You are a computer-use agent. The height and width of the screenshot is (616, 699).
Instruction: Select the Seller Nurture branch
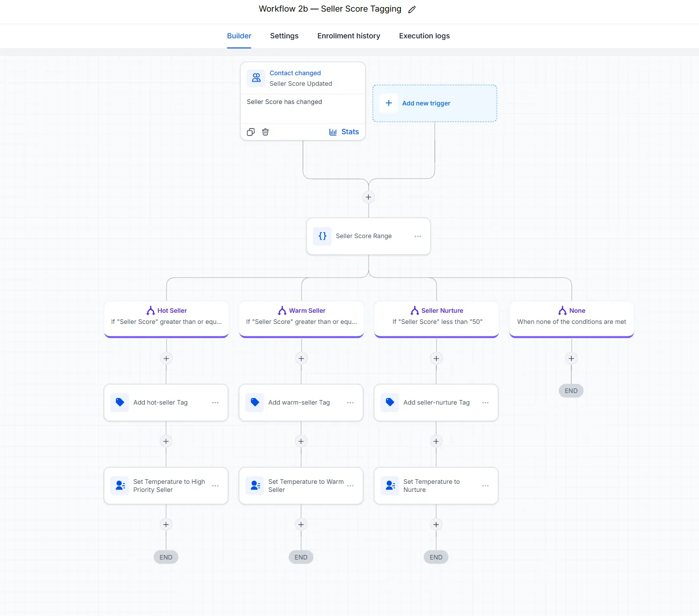tap(436, 319)
